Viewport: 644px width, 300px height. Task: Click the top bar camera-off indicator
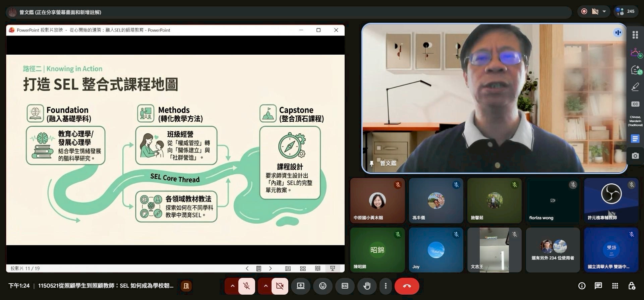point(595,11)
